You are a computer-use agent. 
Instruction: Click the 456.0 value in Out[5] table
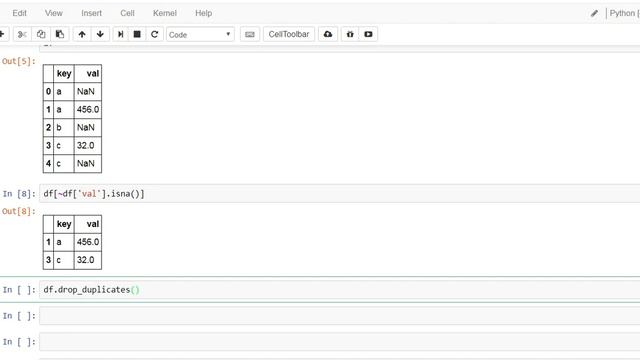(88, 109)
